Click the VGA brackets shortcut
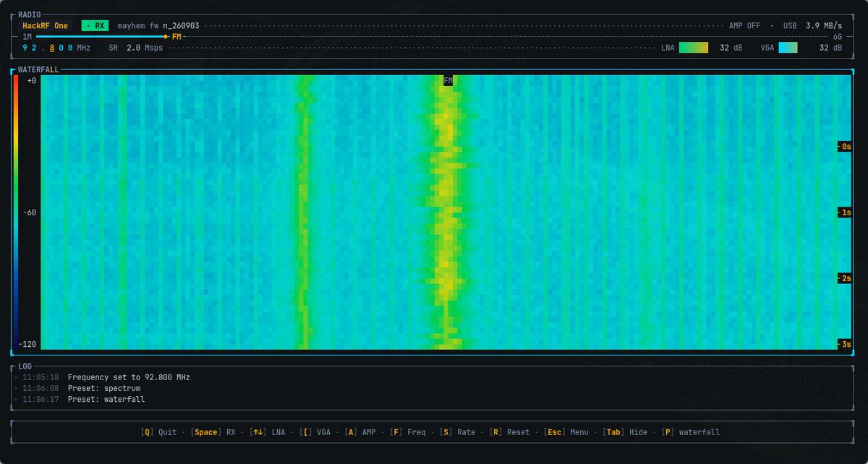This screenshot has width=868, height=464. click(315, 432)
